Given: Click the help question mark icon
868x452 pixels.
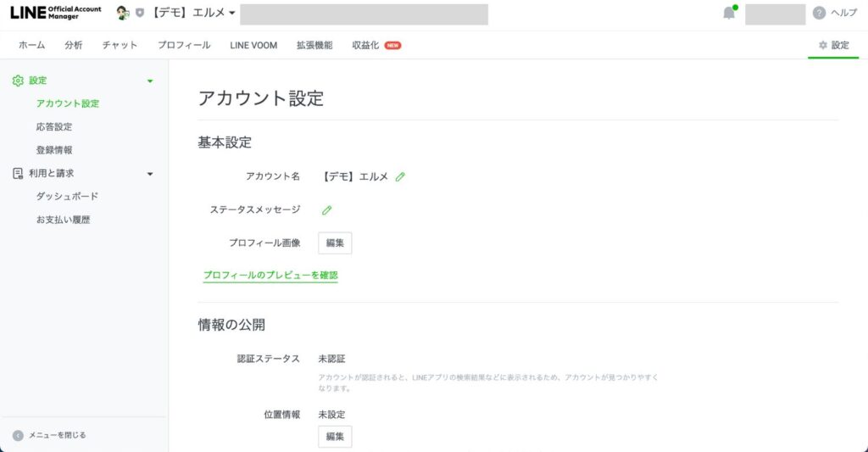Looking at the screenshot, I should (819, 13).
